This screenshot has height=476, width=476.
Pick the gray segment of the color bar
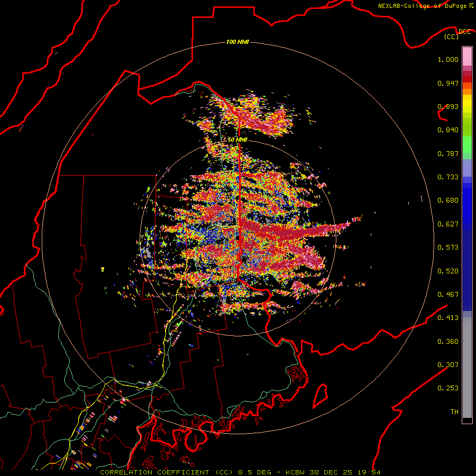click(467, 368)
